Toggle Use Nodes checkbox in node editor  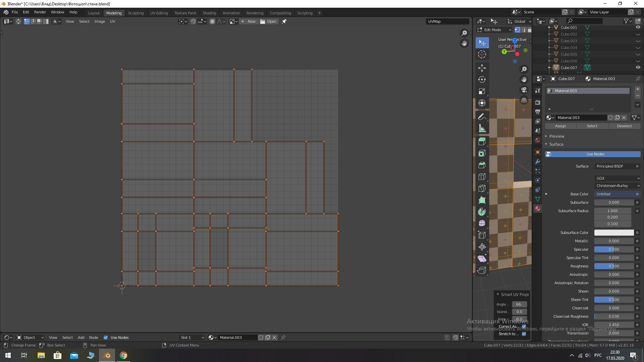pyautogui.click(x=106, y=338)
